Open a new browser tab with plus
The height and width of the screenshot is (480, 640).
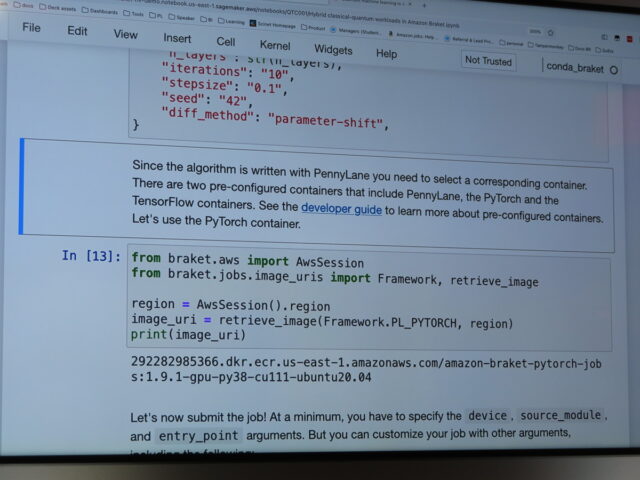(424, 5)
